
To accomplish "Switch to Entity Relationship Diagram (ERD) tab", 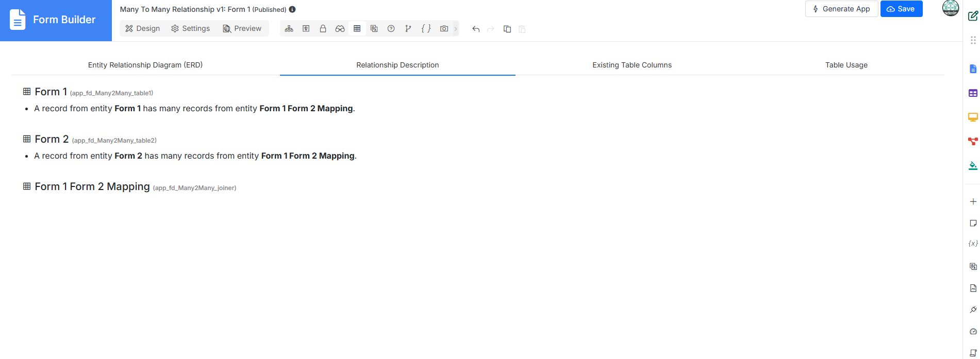I will point(145,65).
